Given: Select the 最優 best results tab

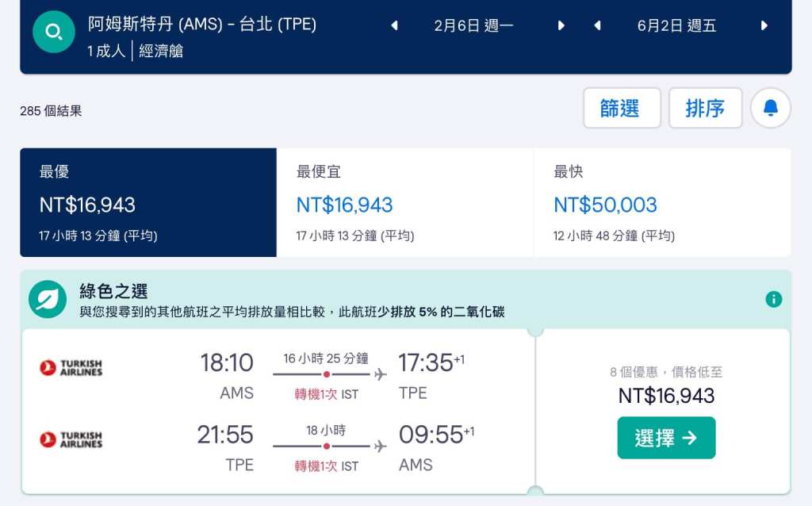Looking at the screenshot, I should coord(148,202).
